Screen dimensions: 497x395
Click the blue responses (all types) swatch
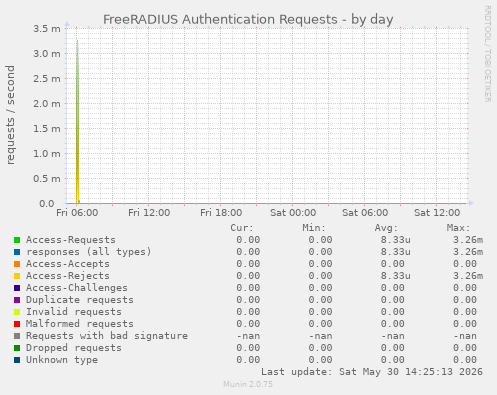pyautogui.click(x=17, y=252)
